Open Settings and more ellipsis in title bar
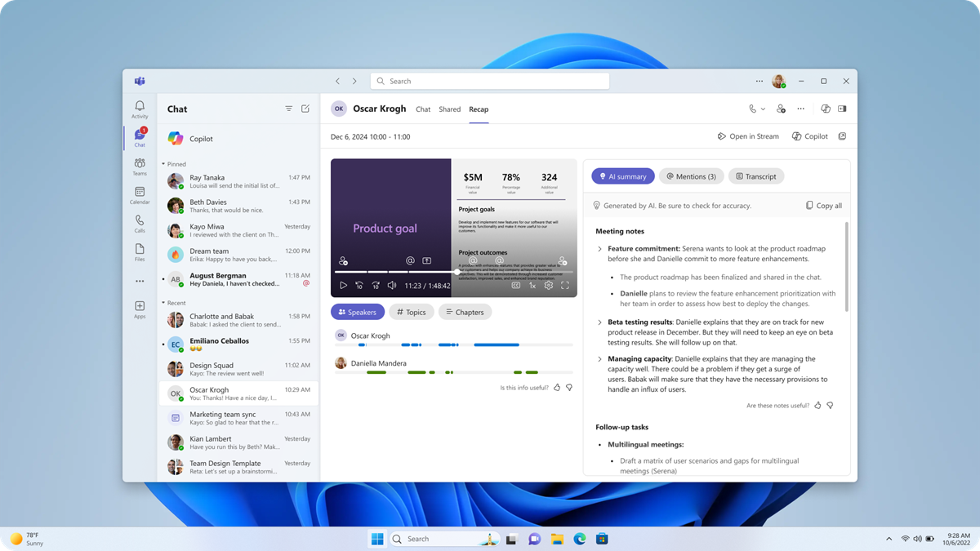The image size is (980, 551). click(x=759, y=81)
